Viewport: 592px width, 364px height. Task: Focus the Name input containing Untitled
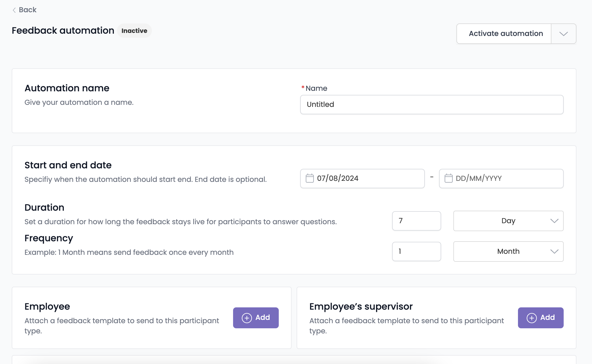(x=432, y=105)
